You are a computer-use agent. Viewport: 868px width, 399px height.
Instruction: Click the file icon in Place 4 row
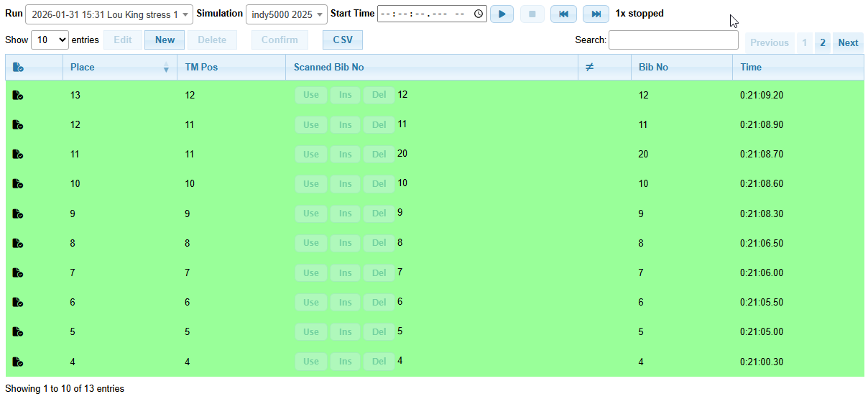tap(19, 362)
